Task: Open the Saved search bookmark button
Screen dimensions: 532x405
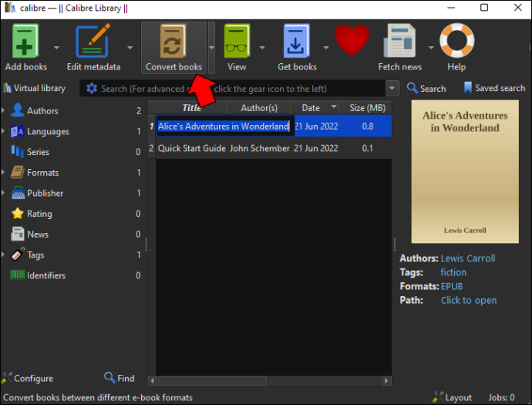Action: [494, 88]
